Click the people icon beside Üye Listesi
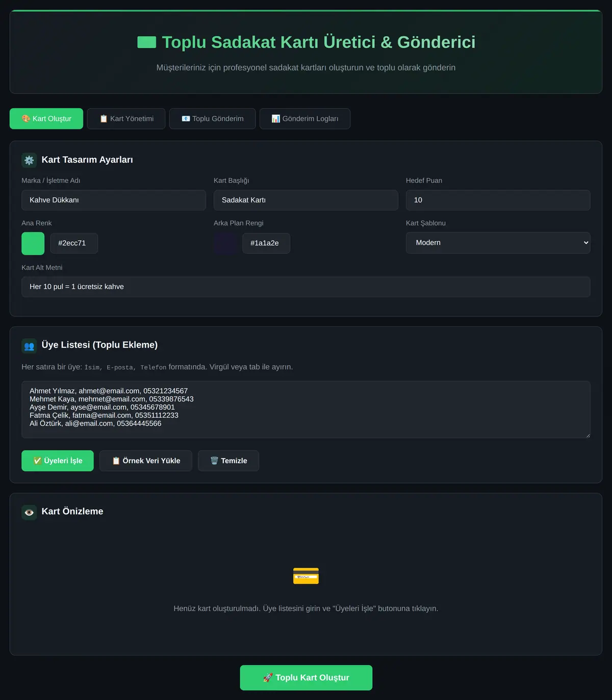The height and width of the screenshot is (700, 612). pyautogui.click(x=29, y=346)
